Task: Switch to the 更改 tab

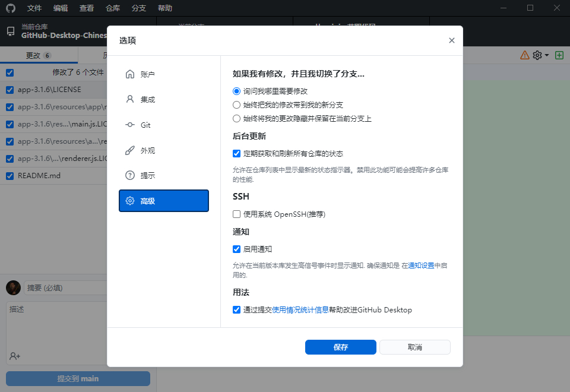Action: point(39,55)
